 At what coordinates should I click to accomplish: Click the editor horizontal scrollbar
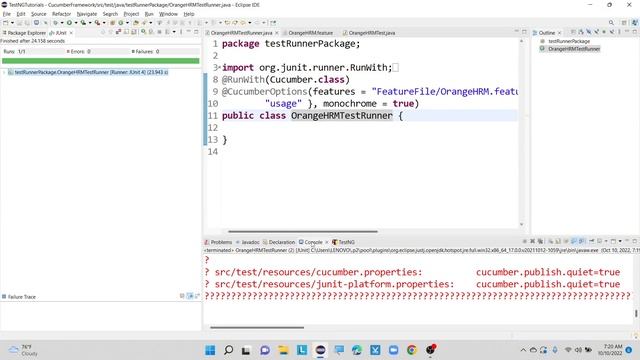pos(303,231)
